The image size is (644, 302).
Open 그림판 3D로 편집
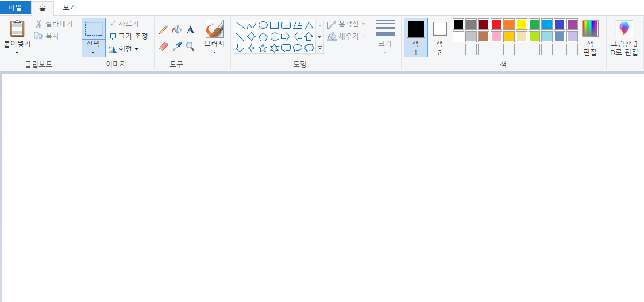624,37
